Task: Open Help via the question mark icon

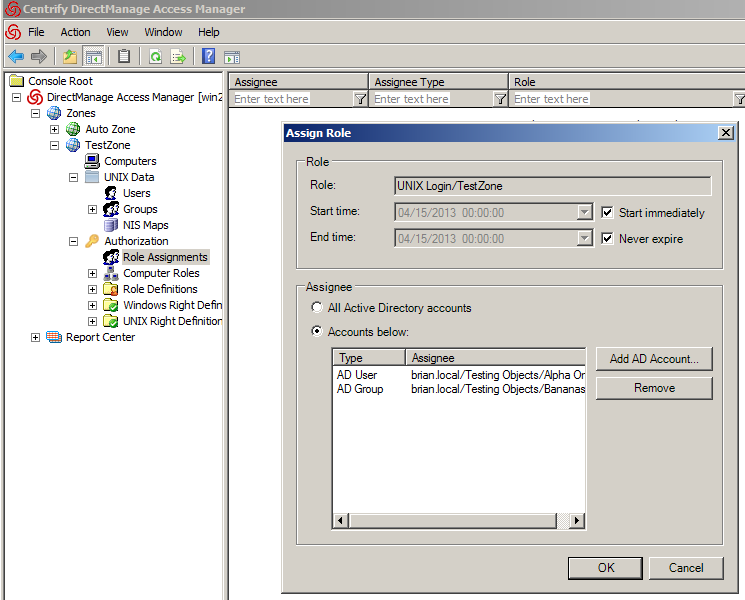Action: coord(209,56)
